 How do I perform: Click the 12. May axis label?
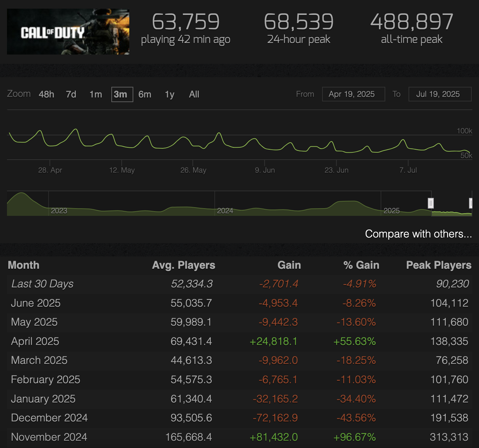tap(122, 170)
